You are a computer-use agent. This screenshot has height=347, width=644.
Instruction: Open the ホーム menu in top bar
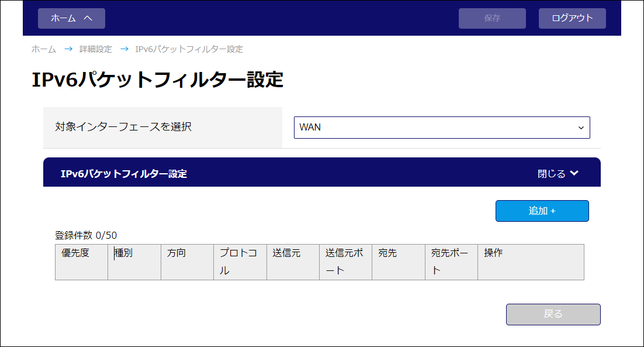point(71,18)
